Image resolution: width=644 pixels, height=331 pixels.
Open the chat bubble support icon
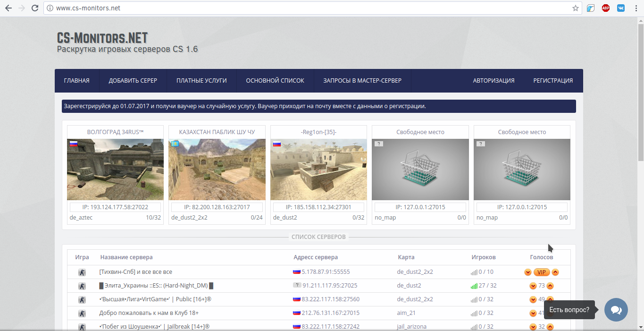[616, 310]
